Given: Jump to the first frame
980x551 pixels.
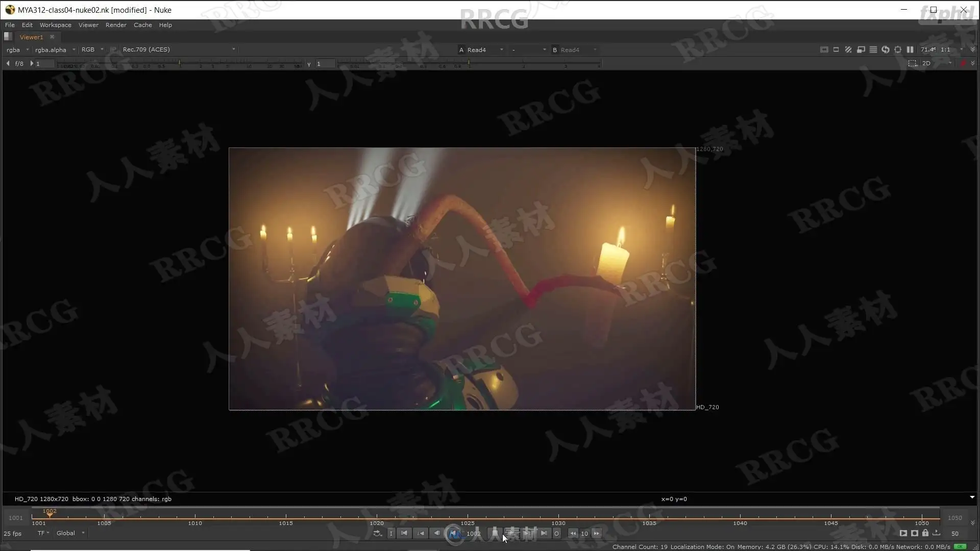Looking at the screenshot, I should click(404, 533).
